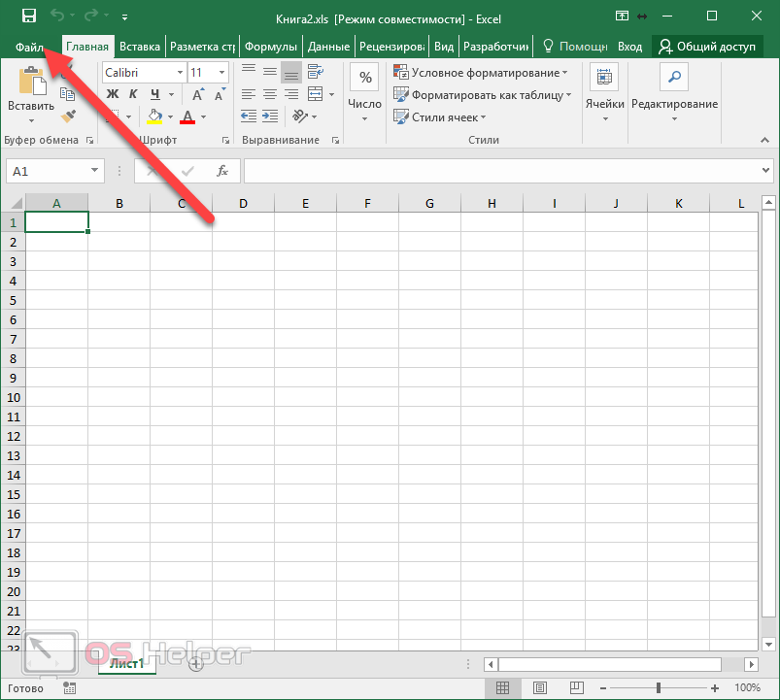Viewport: 780px width, 700px height.
Task: Switch to the Вставка ribbon tab
Action: click(x=140, y=46)
